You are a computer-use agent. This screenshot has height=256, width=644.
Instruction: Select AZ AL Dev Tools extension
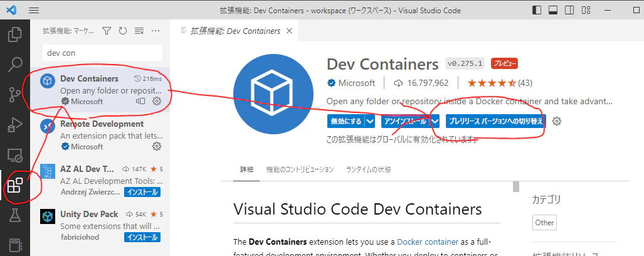pos(100,180)
